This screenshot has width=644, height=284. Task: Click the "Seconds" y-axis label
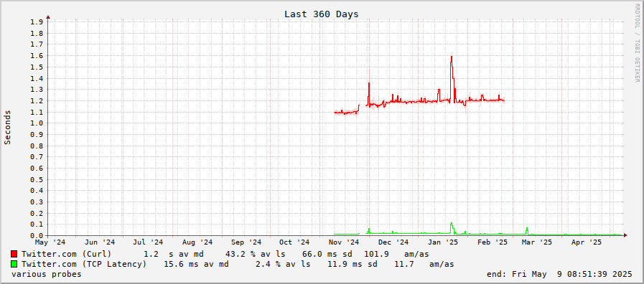click(7, 127)
